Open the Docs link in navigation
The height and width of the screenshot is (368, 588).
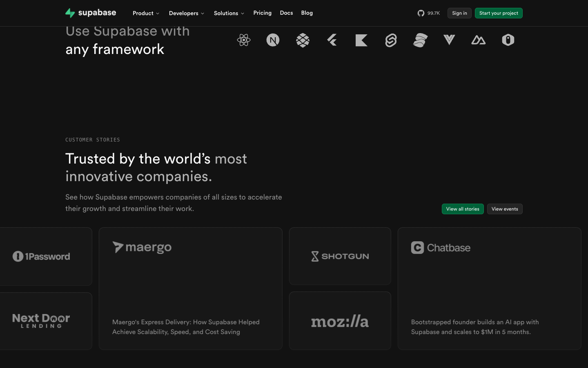pyautogui.click(x=287, y=13)
